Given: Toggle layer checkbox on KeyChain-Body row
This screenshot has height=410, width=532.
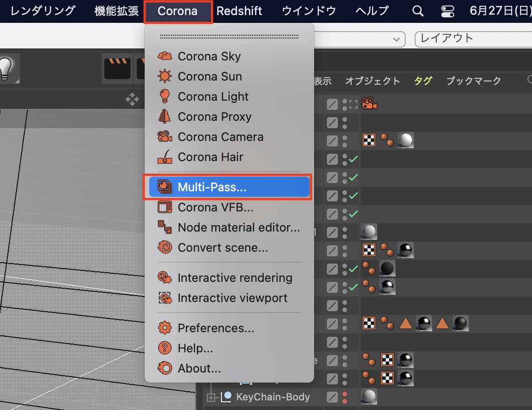Looking at the screenshot, I should tap(332, 397).
